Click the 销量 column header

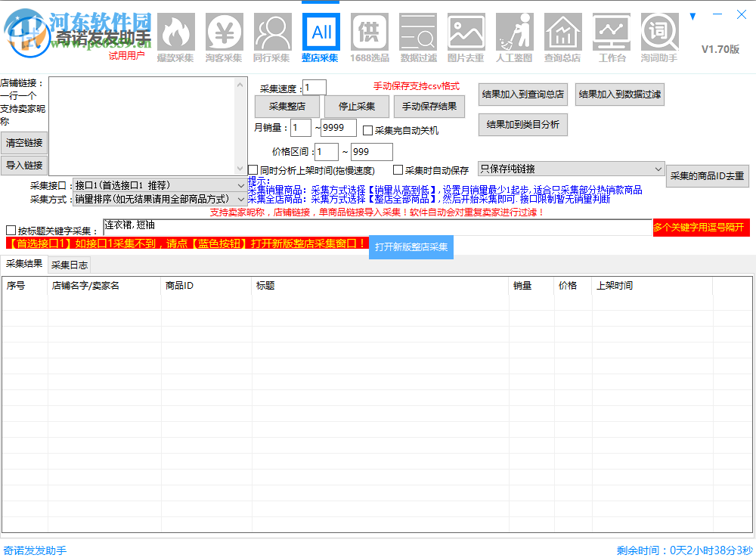tap(531, 286)
